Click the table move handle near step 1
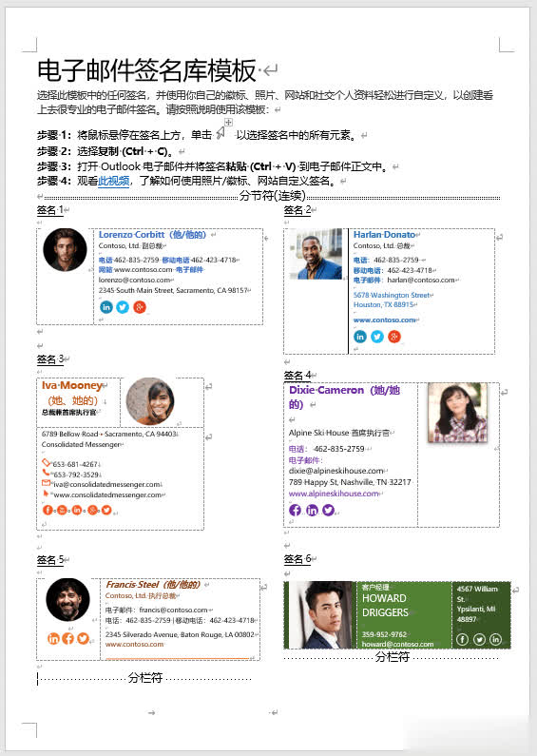Viewport: 537px width, 756px height. 229,122
